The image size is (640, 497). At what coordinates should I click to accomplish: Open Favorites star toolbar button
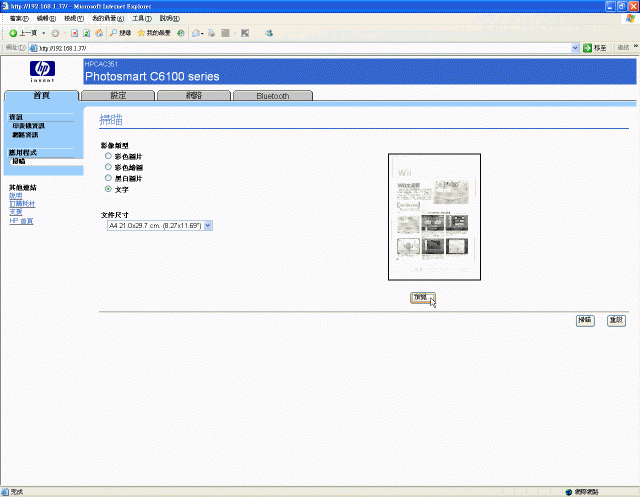coord(154,33)
